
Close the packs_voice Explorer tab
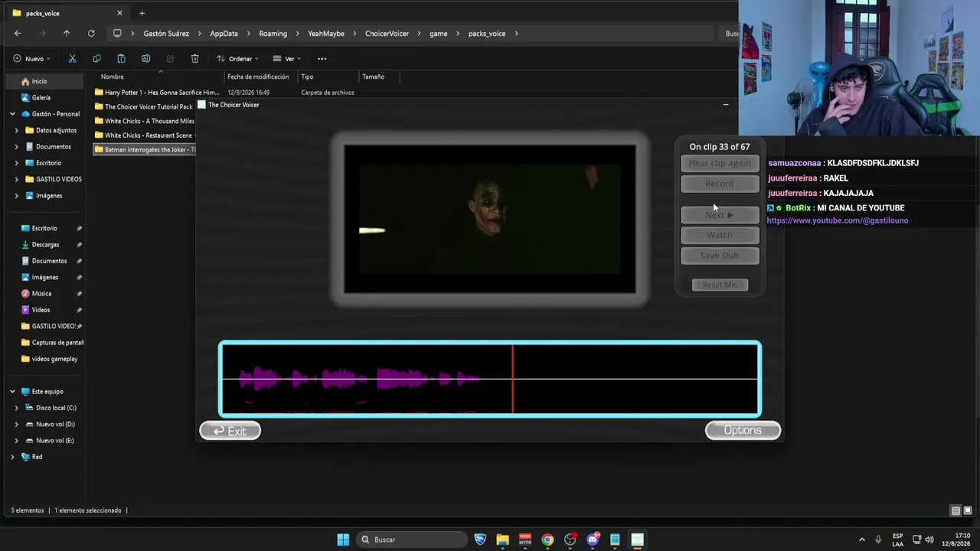(119, 13)
